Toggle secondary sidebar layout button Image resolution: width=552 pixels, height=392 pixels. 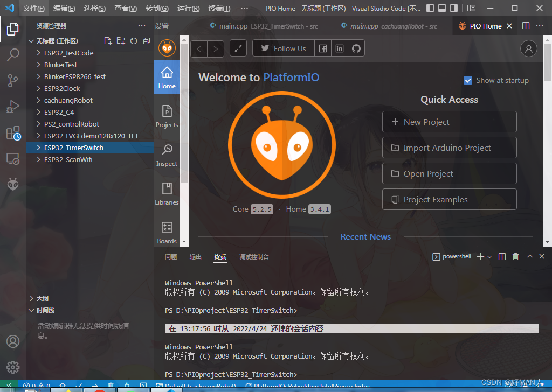coord(454,8)
